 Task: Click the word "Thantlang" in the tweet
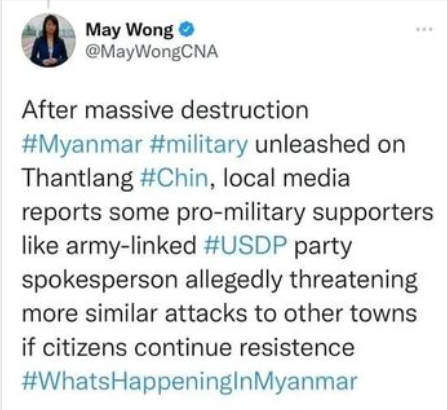[78, 179]
